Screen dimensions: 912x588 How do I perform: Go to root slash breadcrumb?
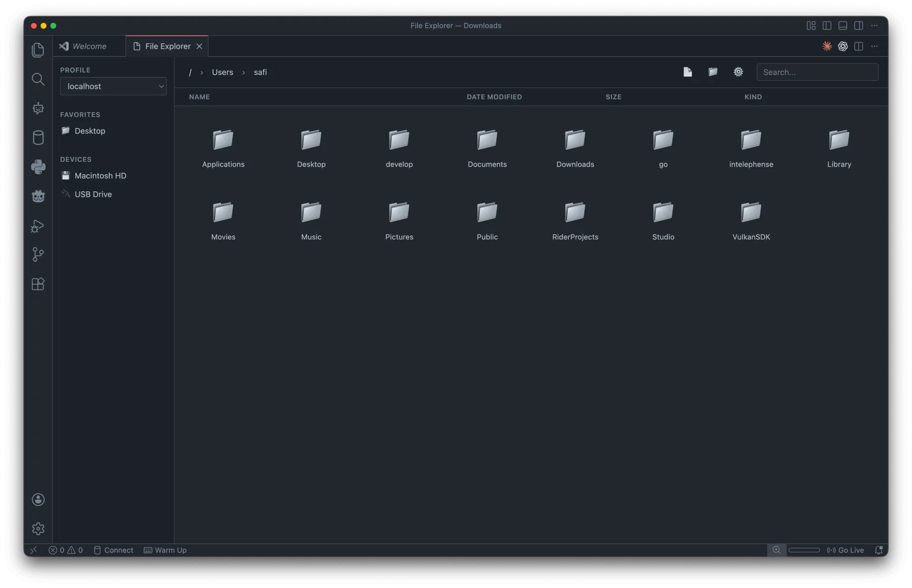coord(190,72)
